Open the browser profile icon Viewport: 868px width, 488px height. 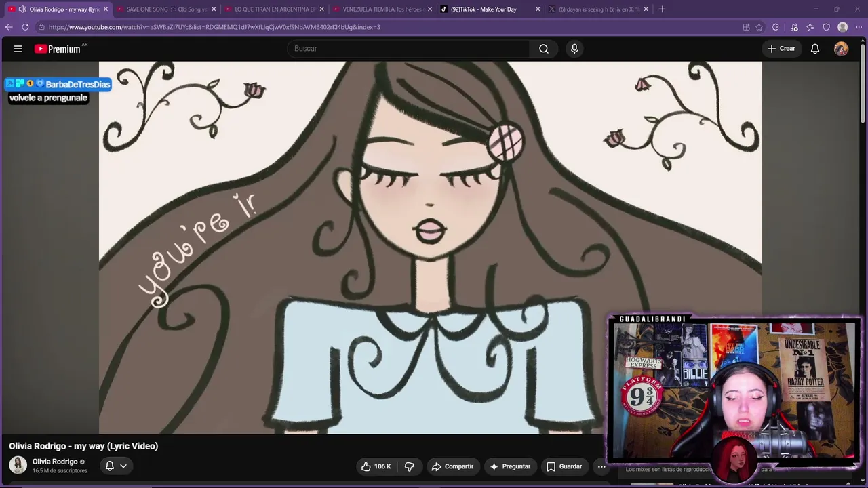842,27
